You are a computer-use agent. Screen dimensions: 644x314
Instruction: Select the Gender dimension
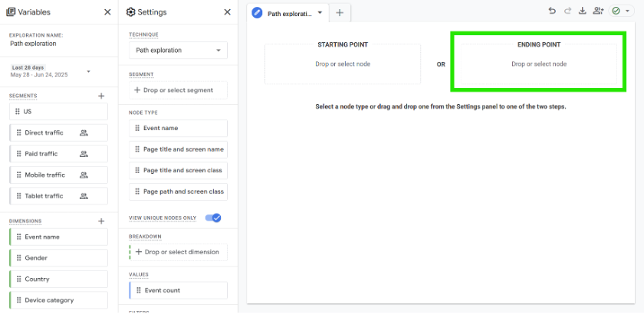59,258
